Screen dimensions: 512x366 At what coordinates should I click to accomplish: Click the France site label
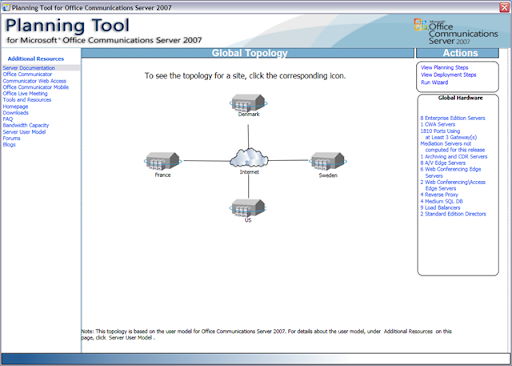(x=163, y=175)
